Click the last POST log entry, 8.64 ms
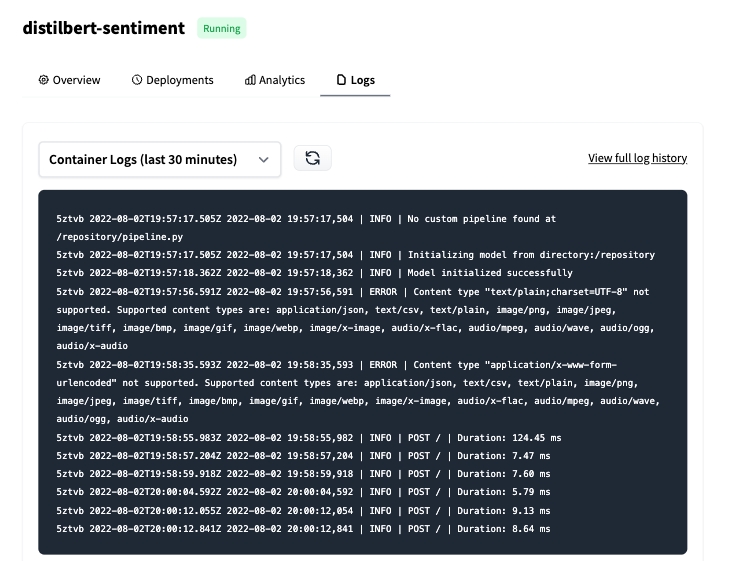This screenshot has width=734, height=561. [x=303, y=528]
